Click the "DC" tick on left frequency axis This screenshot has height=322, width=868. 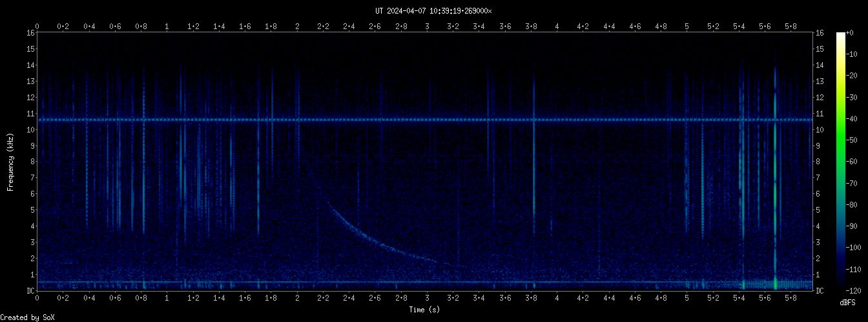[30, 291]
